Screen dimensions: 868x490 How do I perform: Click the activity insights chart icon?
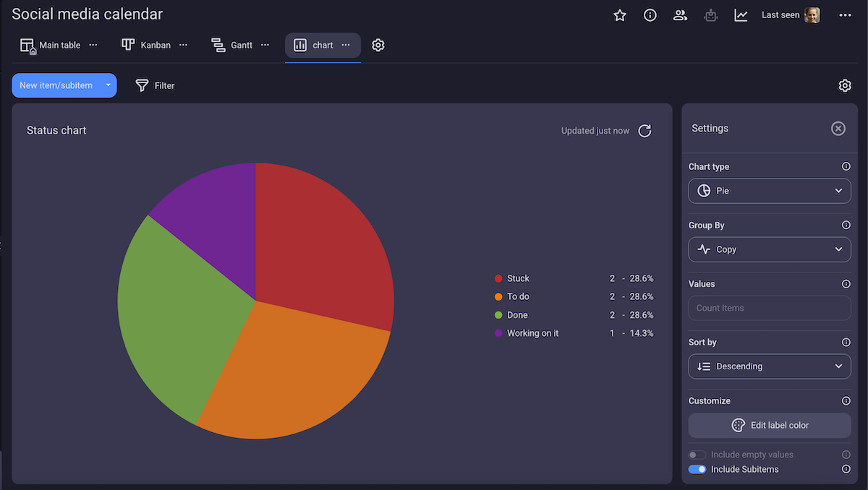tap(741, 14)
